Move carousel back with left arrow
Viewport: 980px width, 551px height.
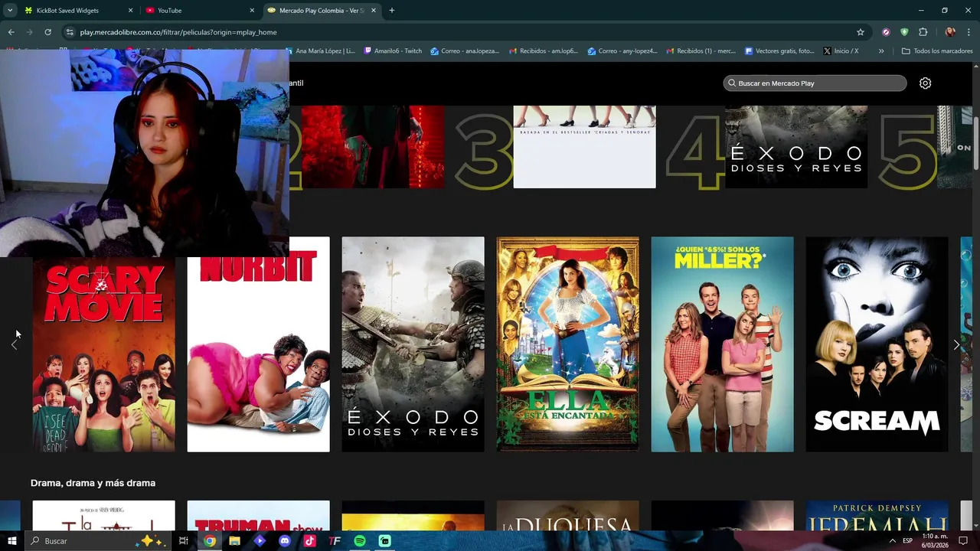(x=14, y=345)
